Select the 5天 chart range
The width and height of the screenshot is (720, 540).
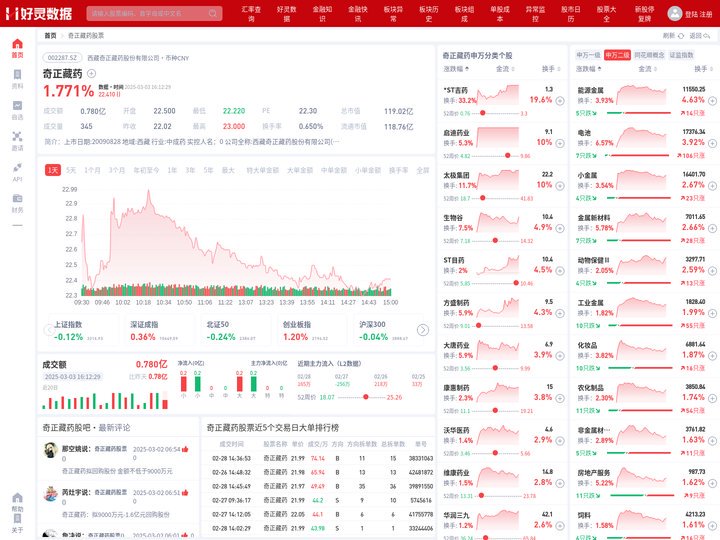71,170
